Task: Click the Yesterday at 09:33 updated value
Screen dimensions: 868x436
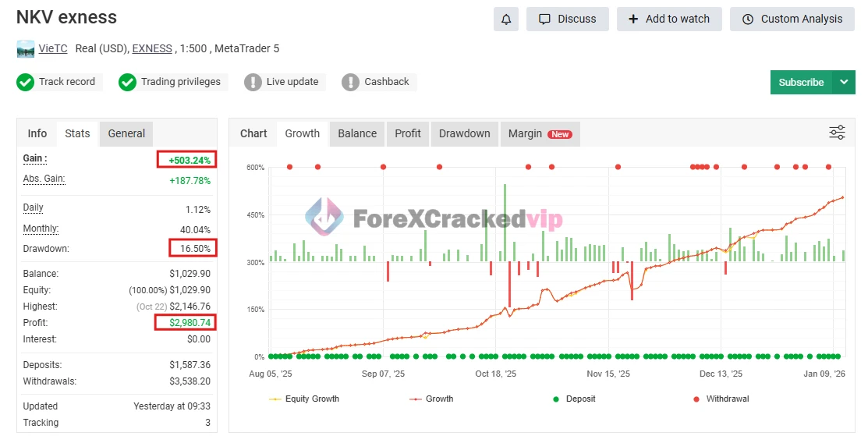Action: coord(172,406)
